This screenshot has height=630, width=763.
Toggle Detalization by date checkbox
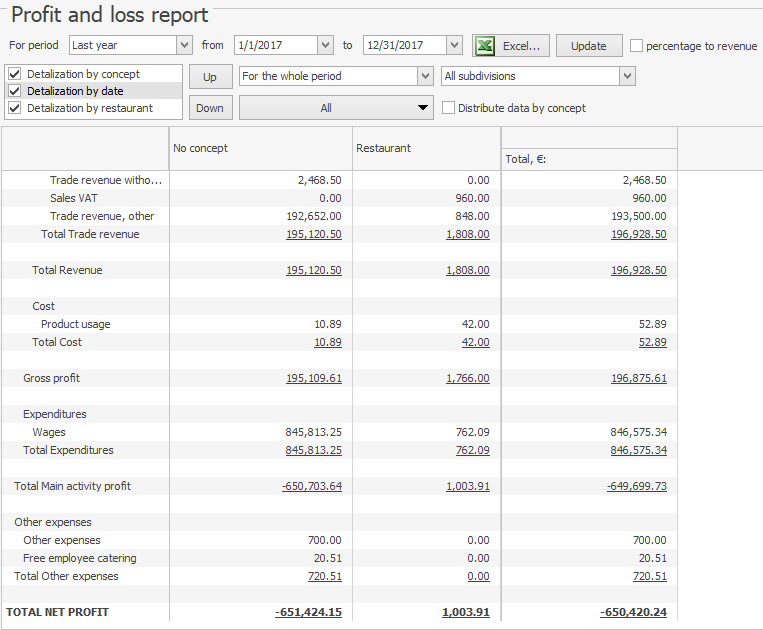[x=14, y=91]
